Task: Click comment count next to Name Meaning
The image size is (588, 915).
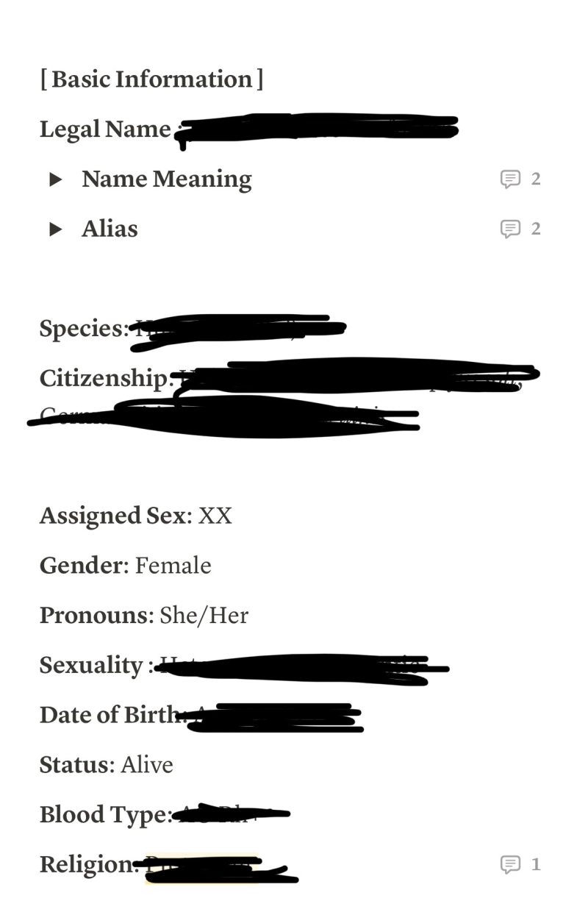Action: pyautogui.click(x=536, y=179)
